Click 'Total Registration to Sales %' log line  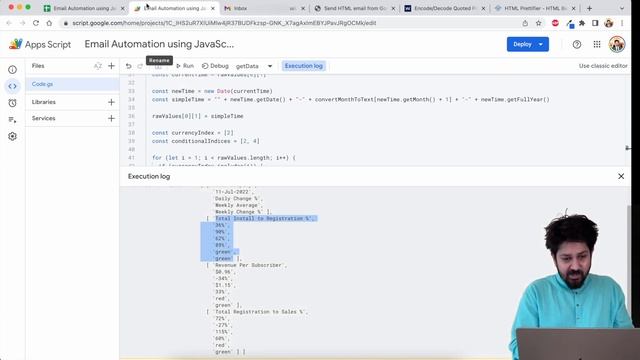coord(261,312)
